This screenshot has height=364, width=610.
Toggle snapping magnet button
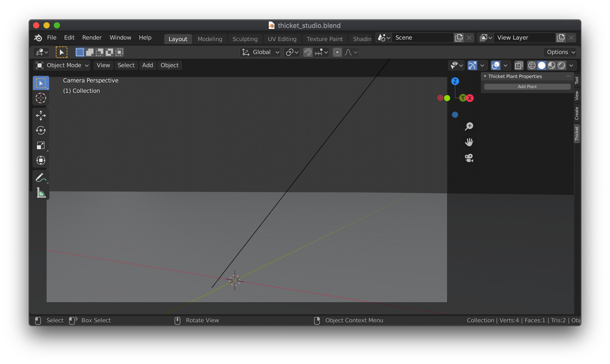(x=308, y=52)
